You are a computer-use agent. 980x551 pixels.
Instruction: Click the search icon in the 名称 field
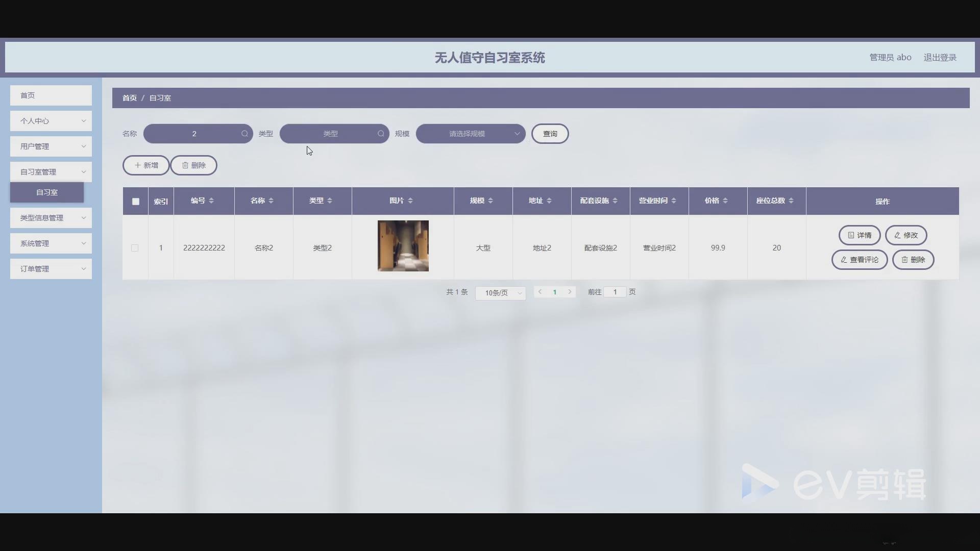click(244, 134)
